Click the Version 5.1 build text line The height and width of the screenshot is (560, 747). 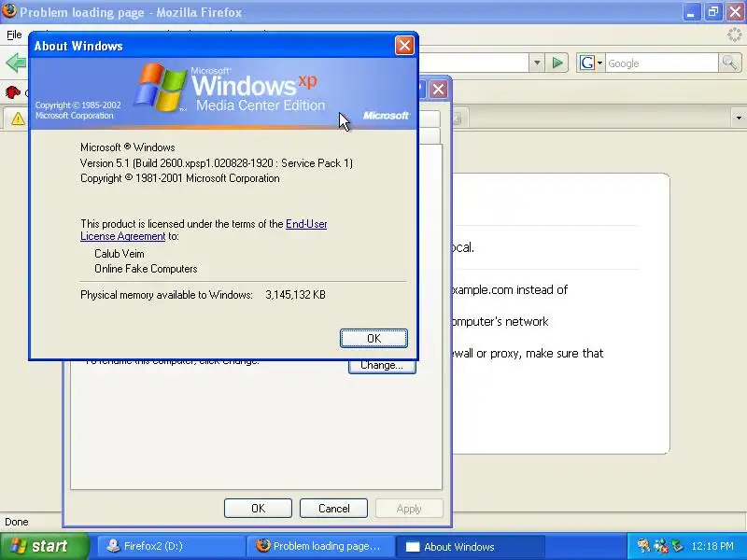point(217,163)
